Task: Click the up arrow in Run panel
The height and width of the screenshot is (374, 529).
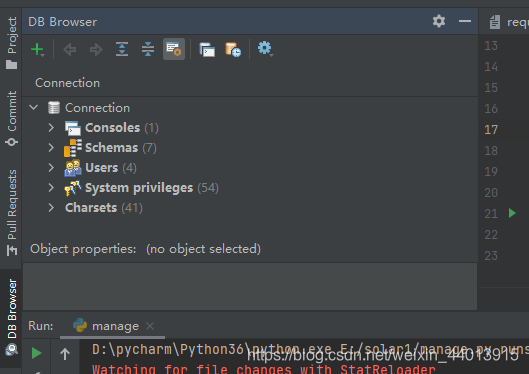Action: coord(65,354)
